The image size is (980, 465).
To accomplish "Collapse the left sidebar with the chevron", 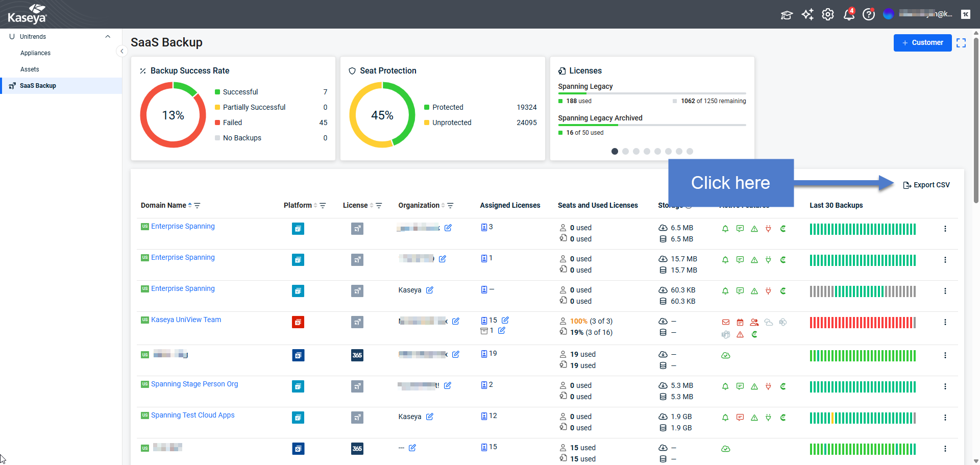I will point(121,51).
